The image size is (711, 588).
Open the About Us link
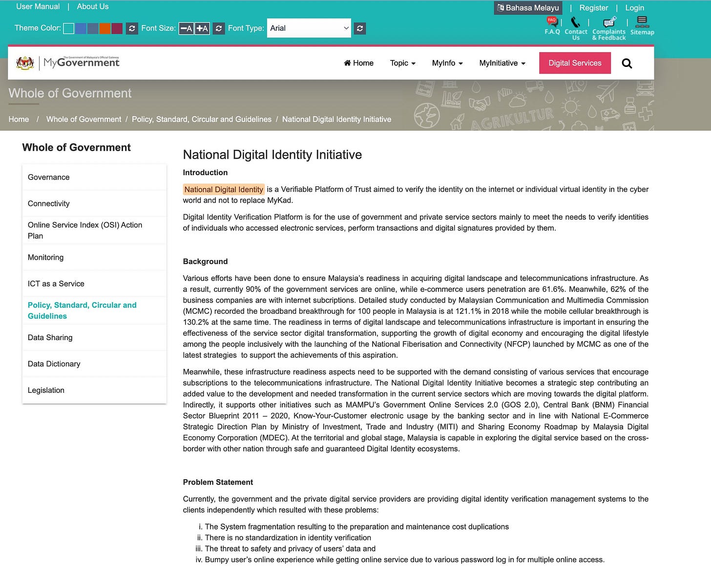pyautogui.click(x=93, y=6)
